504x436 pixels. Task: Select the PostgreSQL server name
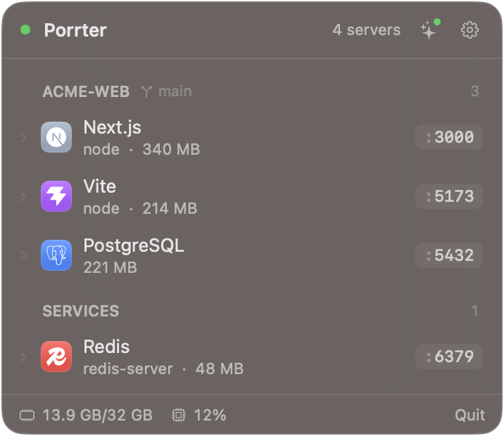[134, 246]
